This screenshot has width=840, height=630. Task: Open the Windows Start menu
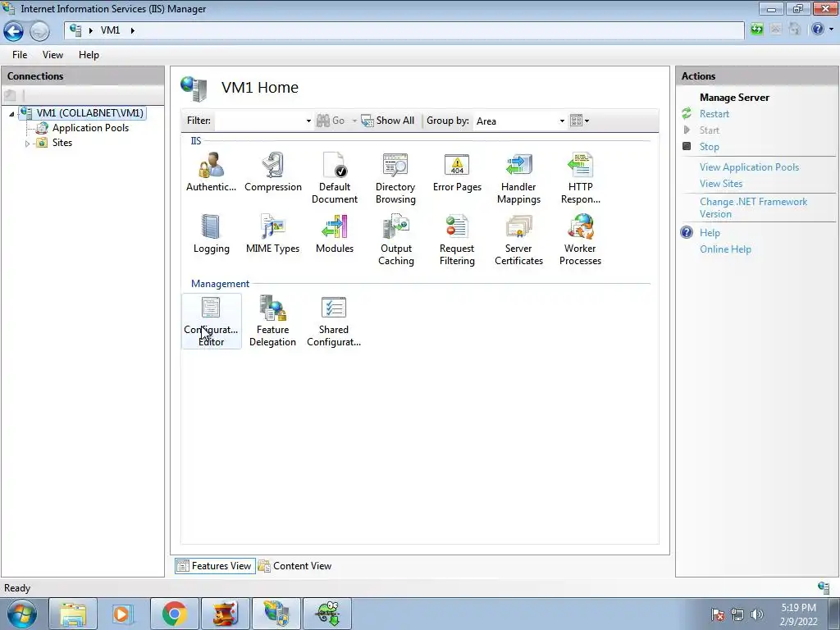22,614
